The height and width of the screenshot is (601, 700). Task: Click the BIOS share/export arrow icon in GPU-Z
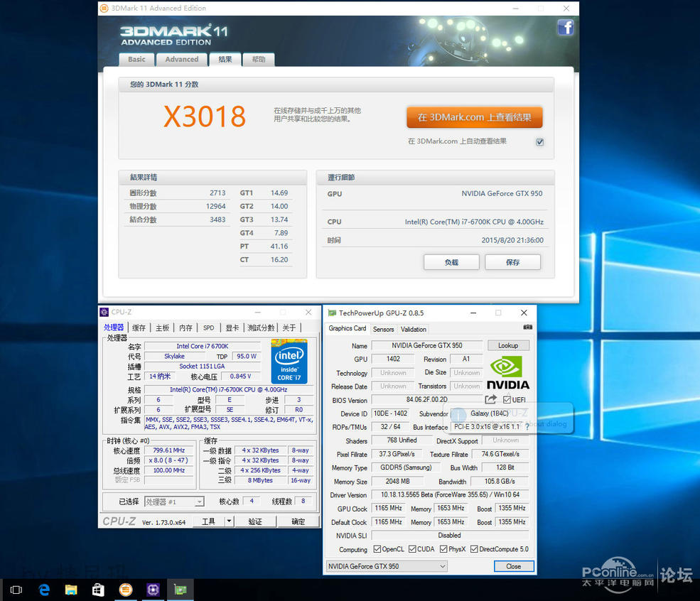(490, 399)
